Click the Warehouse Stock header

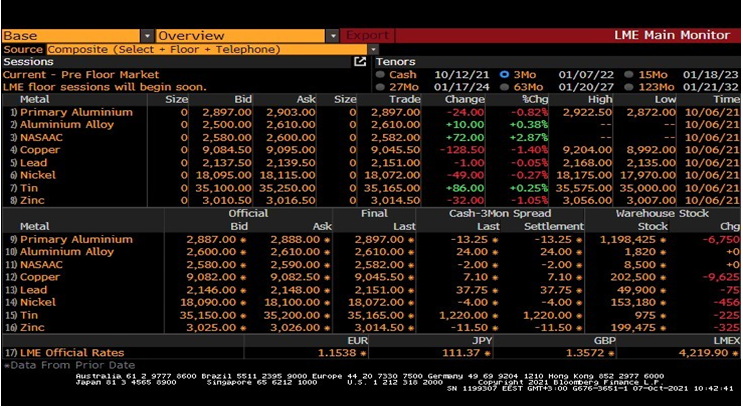[x=662, y=213]
